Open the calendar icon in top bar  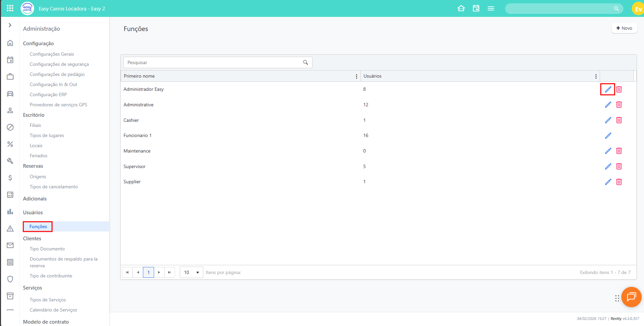(x=476, y=8)
